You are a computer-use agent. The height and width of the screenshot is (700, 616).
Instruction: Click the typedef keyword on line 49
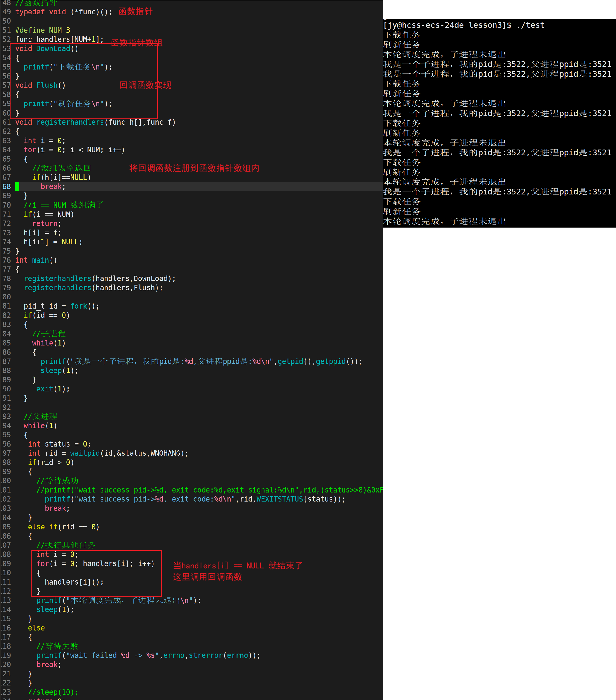[x=30, y=12]
